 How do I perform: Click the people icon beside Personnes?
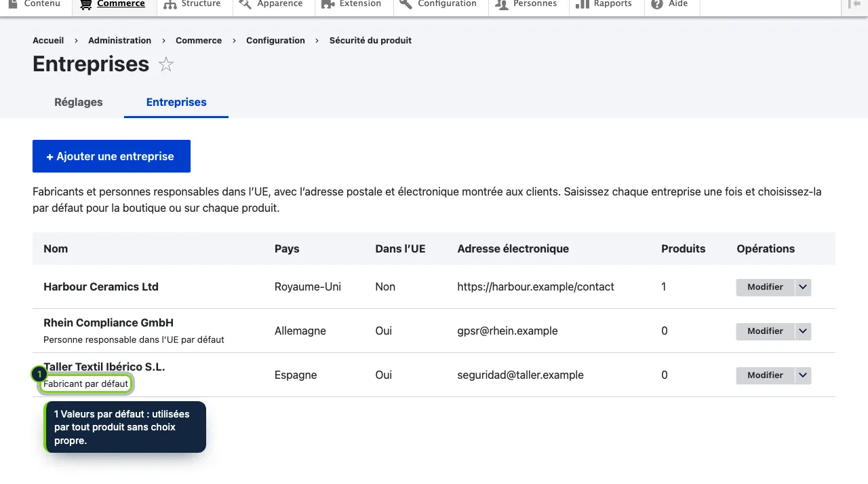click(502, 4)
